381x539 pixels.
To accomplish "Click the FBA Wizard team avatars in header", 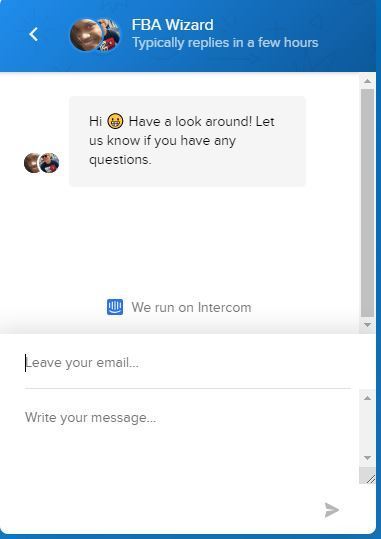I will [x=95, y=35].
